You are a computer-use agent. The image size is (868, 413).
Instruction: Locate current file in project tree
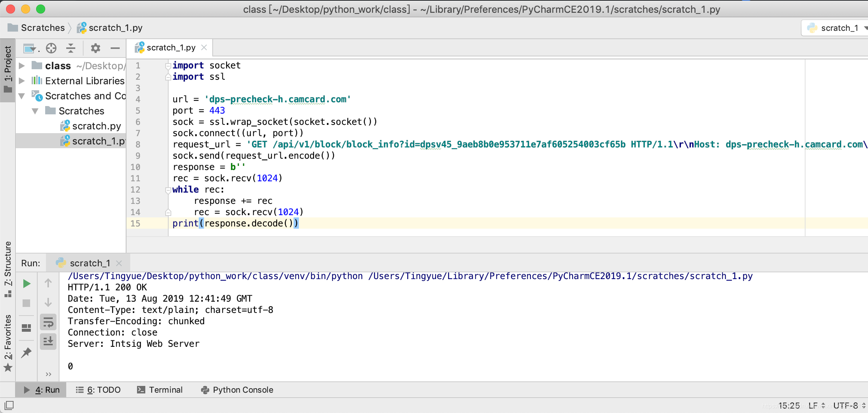click(51, 48)
